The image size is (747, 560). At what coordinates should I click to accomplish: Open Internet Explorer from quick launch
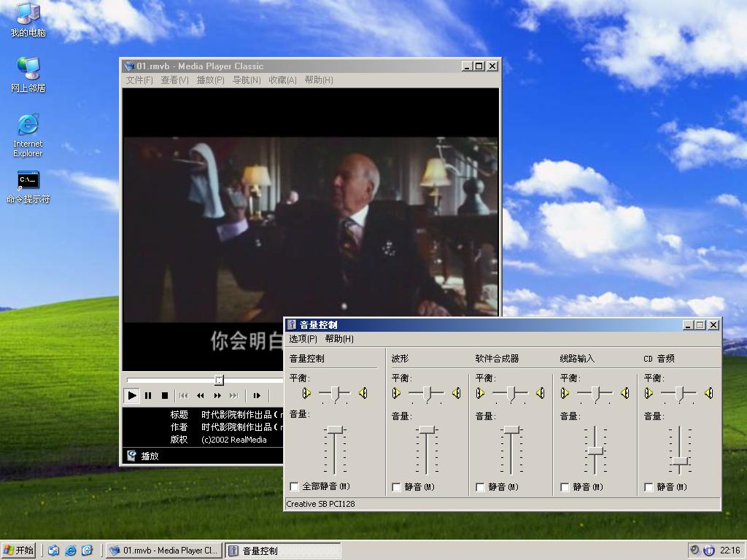click(71, 551)
